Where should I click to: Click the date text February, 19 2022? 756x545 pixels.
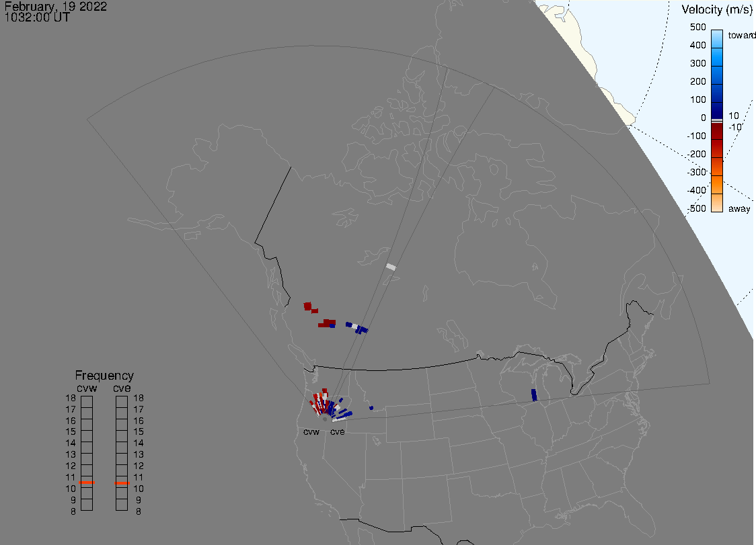click(x=55, y=7)
